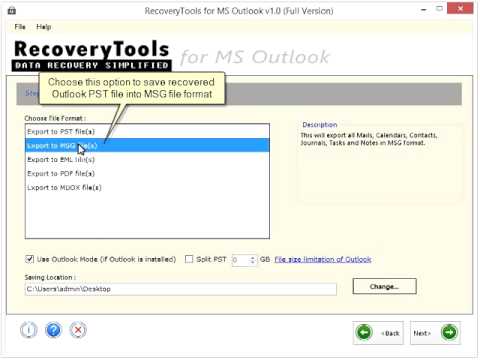This screenshot has height=360, width=480.
Task: Click the Change... button
Action: [x=384, y=286]
